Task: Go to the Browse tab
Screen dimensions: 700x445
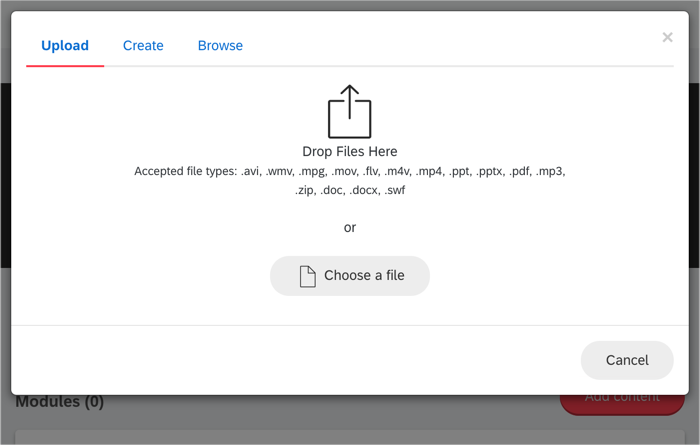Action: 220,46
